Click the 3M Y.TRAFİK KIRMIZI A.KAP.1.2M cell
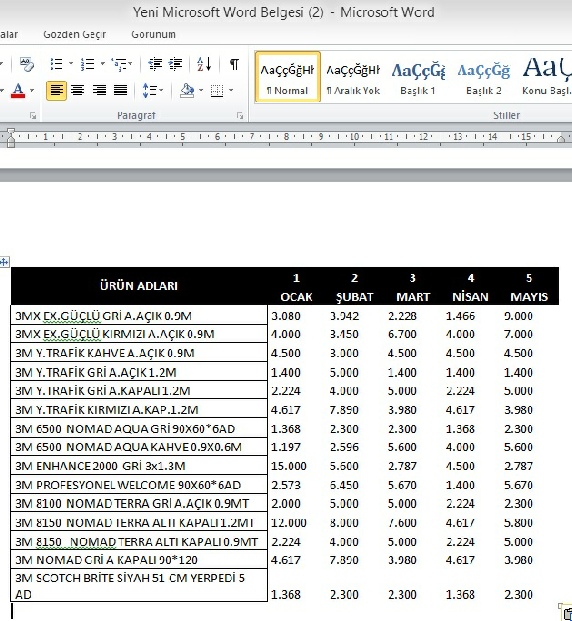The image size is (572, 621). tap(139, 409)
